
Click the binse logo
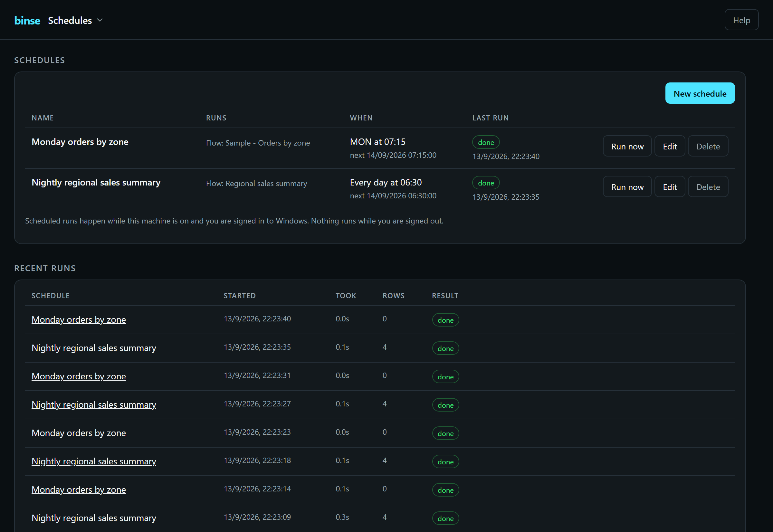27,20
